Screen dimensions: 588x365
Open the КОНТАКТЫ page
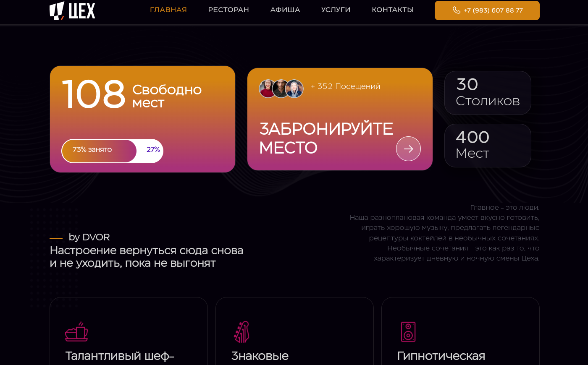(393, 10)
